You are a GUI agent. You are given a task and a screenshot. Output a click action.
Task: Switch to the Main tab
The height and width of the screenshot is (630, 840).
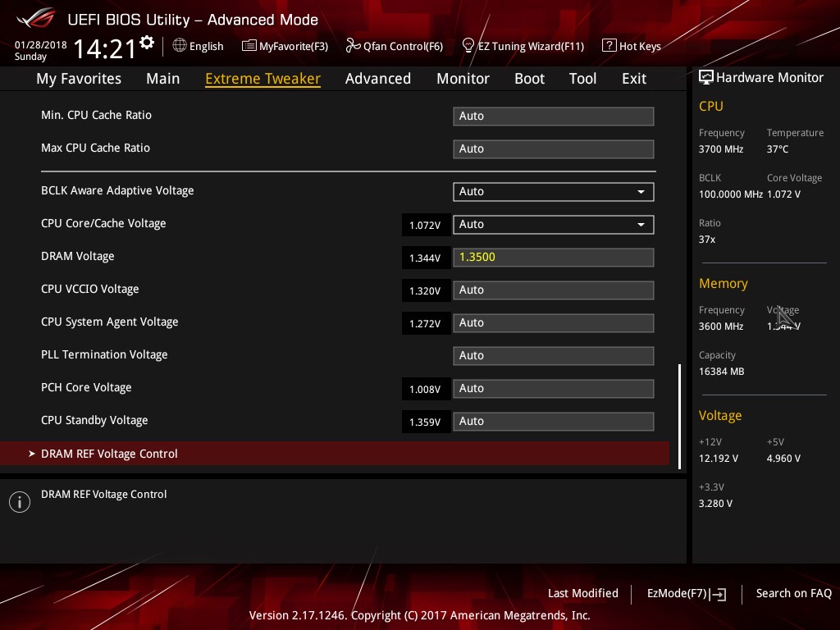coord(163,79)
